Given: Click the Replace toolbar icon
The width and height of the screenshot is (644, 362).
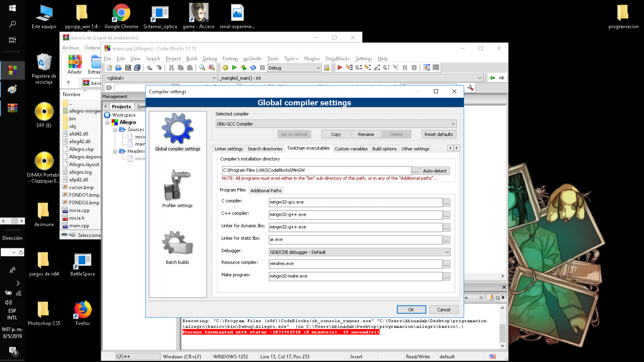Looking at the screenshot, I should pos(212,68).
